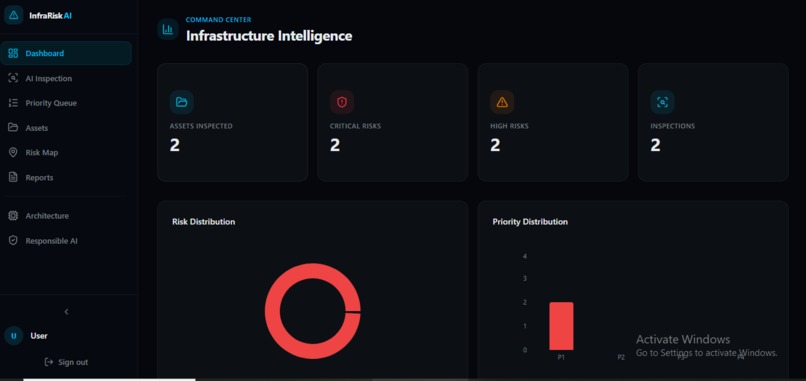Click the Reports document icon

(13, 177)
